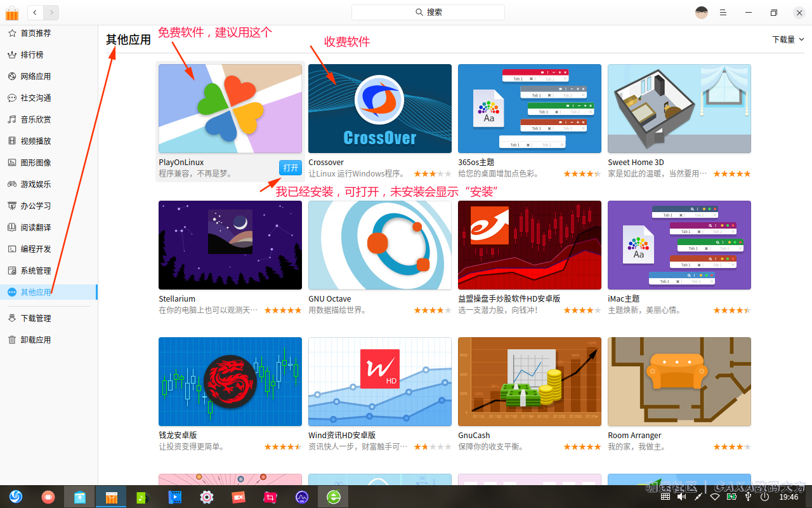
Task: Open the PlayOnLinux app thumbnail
Action: pos(230,109)
